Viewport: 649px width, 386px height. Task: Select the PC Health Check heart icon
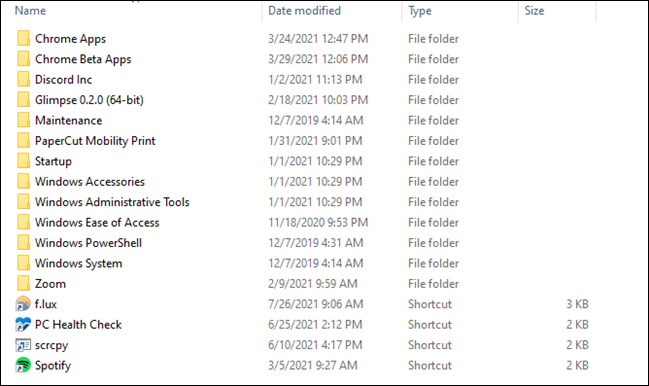point(23,324)
